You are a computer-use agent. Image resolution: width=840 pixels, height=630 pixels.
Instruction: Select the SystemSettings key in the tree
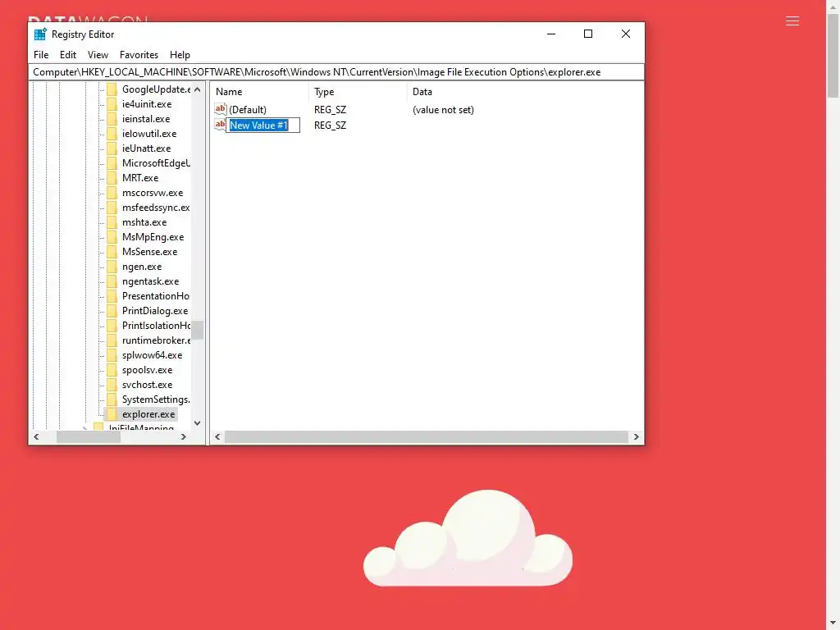(x=156, y=399)
